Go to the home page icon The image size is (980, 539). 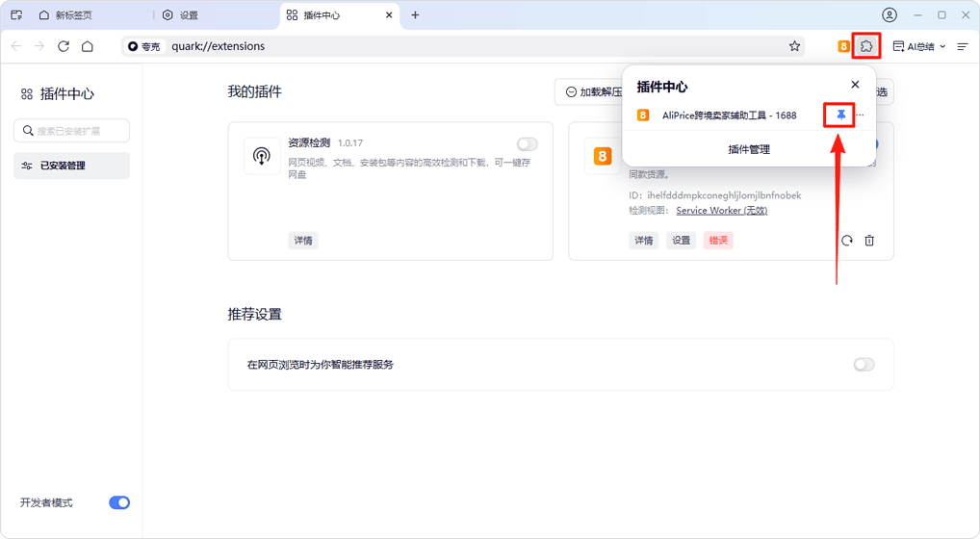tap(88, 46)
